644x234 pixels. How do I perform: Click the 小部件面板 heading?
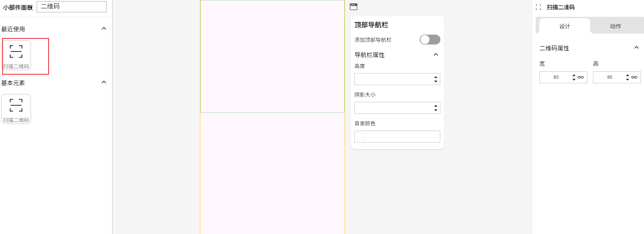click(18, 7)
